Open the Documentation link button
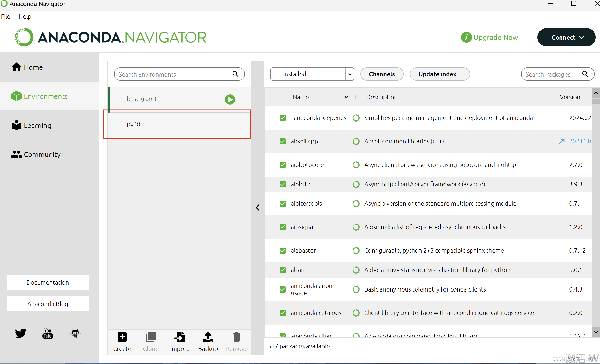 [48, 282]
